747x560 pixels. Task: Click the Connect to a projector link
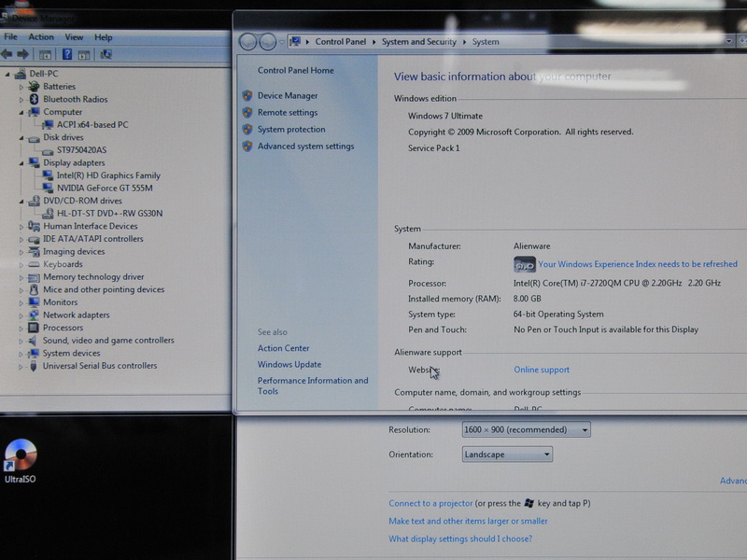tap(430, 503)
